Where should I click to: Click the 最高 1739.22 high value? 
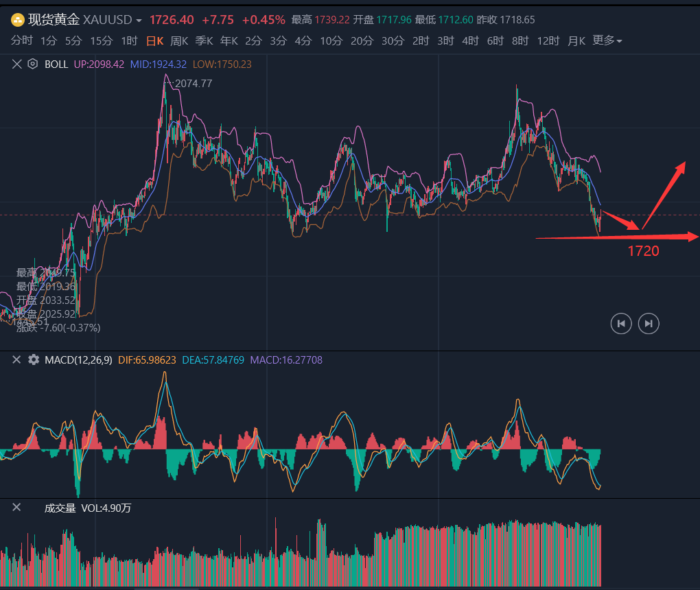[320, 20]
